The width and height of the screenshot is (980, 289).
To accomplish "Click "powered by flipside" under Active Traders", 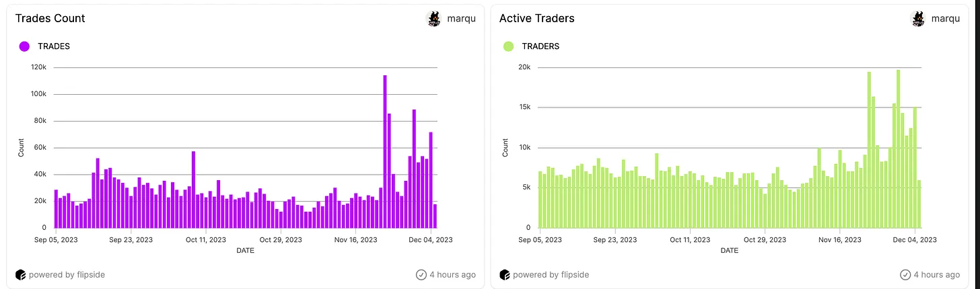I will tap(551, 274).
